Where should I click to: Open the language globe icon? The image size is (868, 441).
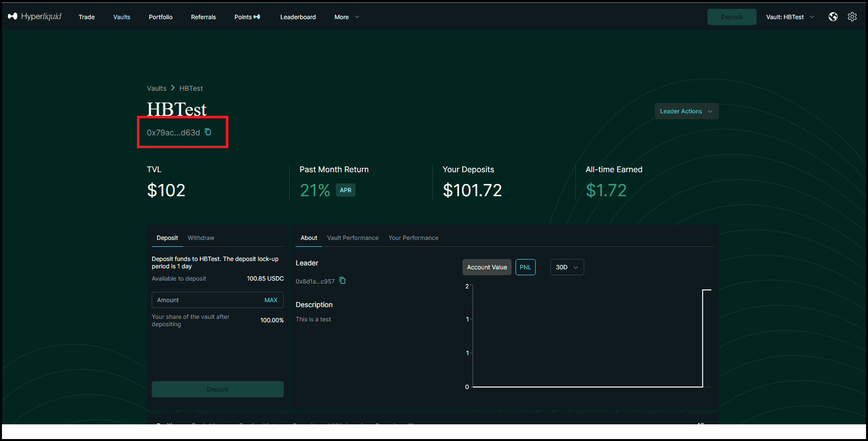[x=833, y=17]
